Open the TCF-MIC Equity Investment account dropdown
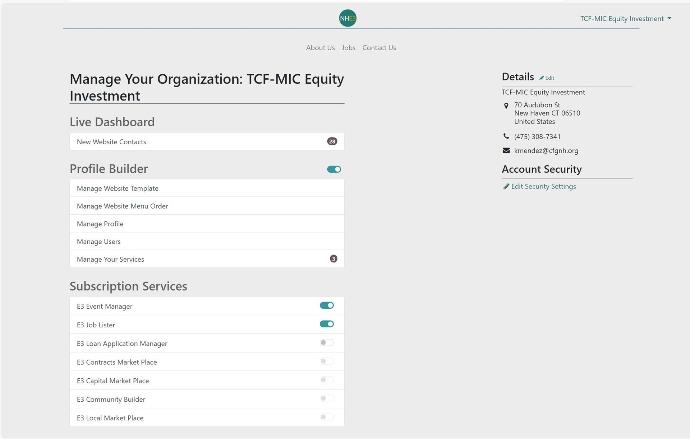The height and width of the screenshot is (439, 690). [625, 18]
